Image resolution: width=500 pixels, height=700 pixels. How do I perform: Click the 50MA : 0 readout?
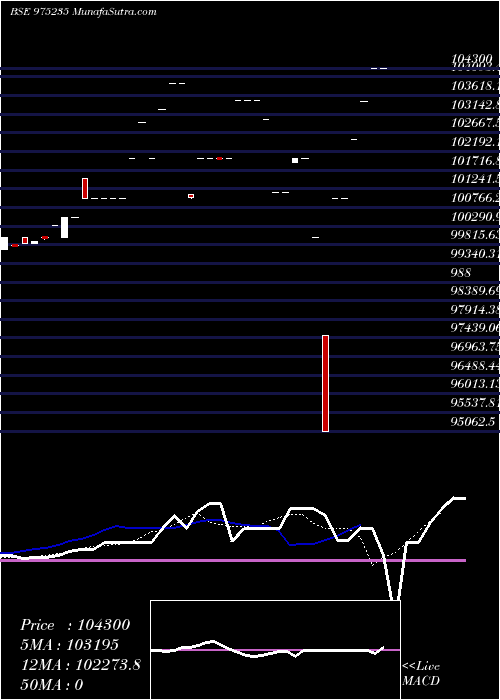[x=52, y=685]
